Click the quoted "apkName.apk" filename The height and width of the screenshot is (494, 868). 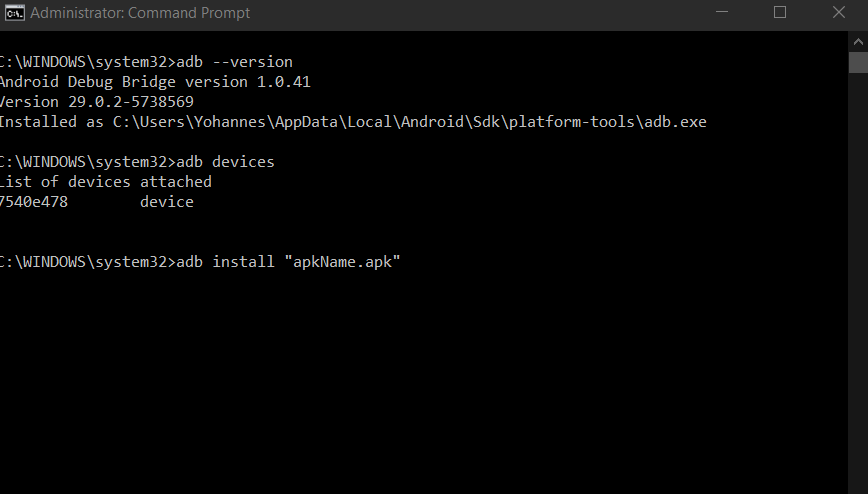342,261
